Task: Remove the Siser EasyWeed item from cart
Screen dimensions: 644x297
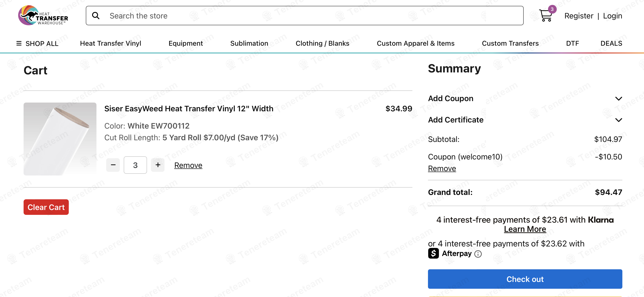Action: tap(188, 165)
